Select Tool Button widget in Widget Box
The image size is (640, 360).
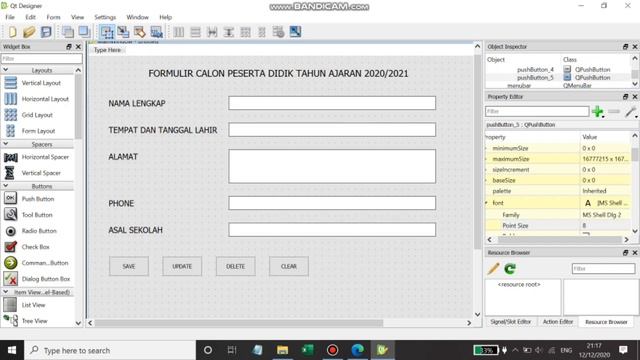point(37,215)
